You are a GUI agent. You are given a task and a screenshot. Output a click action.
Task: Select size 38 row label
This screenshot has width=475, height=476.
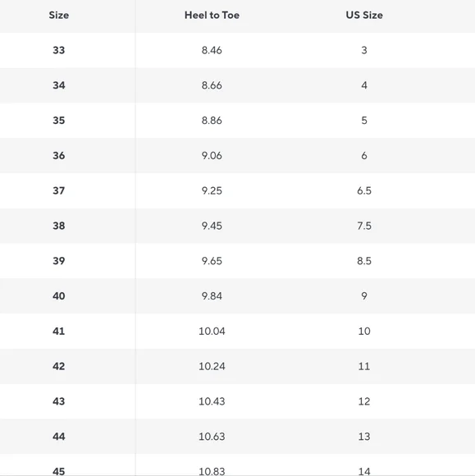coord(59,226)
